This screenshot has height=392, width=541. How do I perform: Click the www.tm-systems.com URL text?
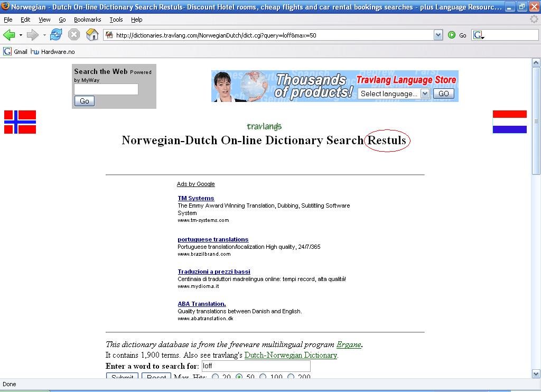pos(203,220)
